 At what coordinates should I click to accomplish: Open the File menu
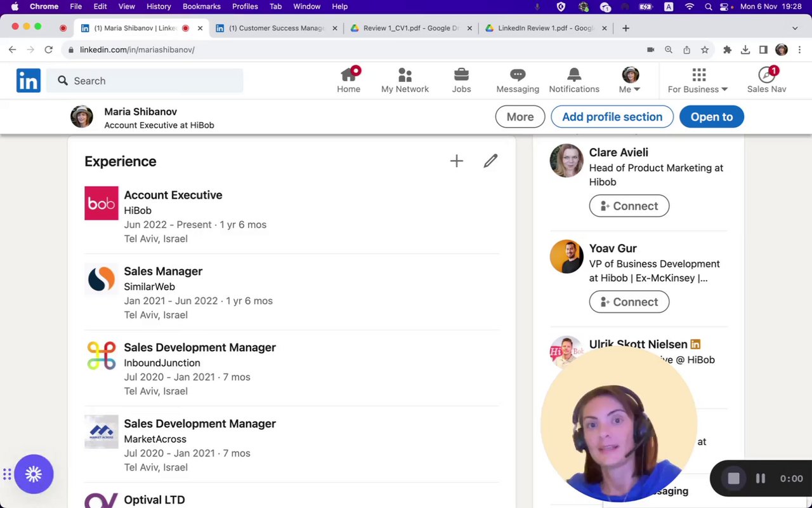pyautogui.click(x=75, y=6)
